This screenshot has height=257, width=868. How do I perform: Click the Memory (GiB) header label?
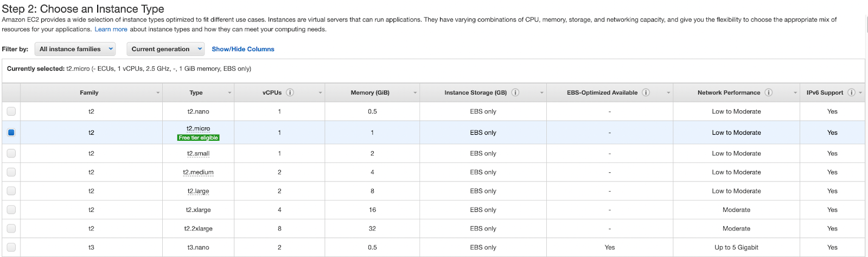click(370, 92)
